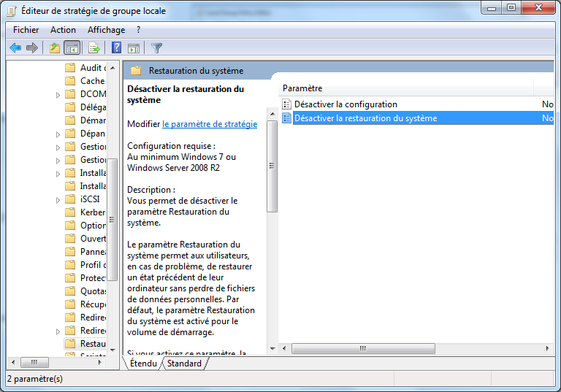The height and width of the screenshot is (392, 561).
Task: Click description pane scrollbar down arrow
Action: (x=272, y=349)
